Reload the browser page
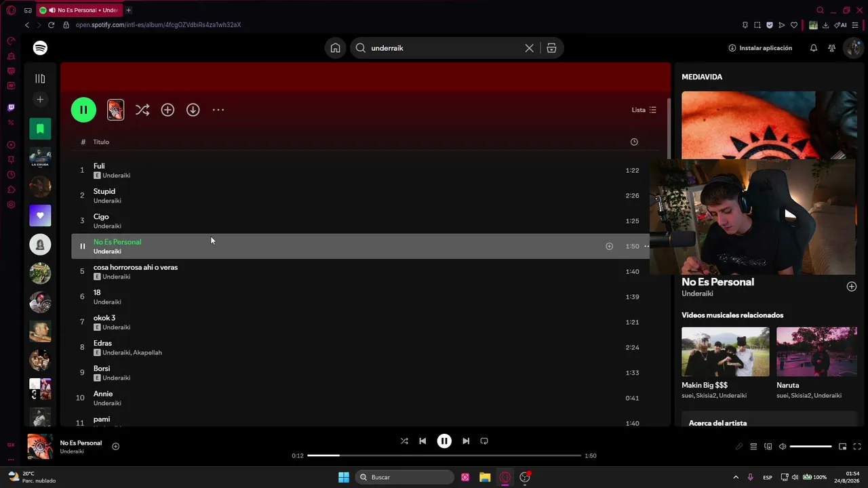This screenshot has height=488, width=868. click(x=51, y=25)
